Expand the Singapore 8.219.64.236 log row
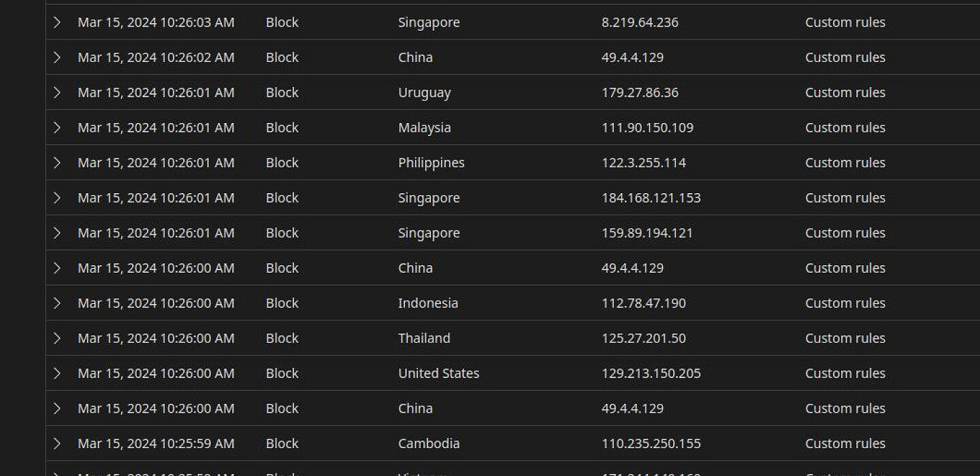 [57, 22]
